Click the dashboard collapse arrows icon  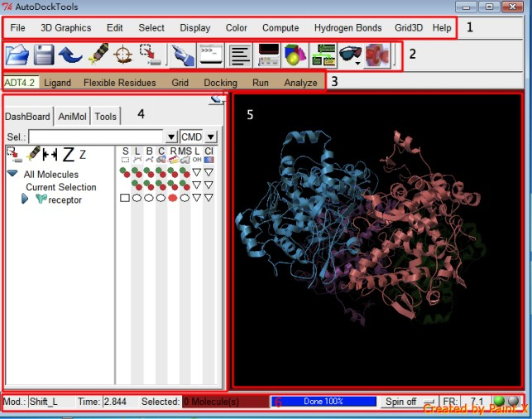[x=50, y=155]
